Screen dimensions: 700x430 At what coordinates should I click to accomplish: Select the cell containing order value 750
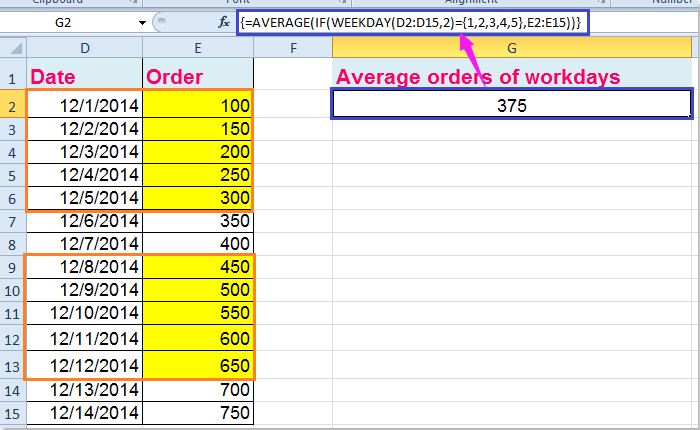point(198,413)
